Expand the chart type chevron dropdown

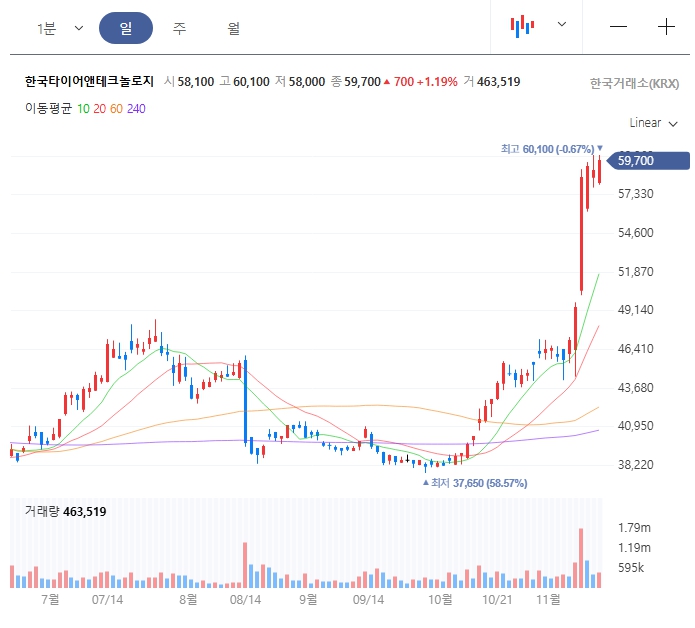pyautogui.click(x=562, y=24)
